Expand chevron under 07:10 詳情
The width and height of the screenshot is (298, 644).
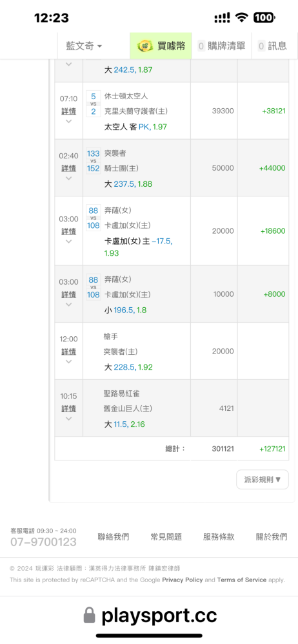coord(69,121)
